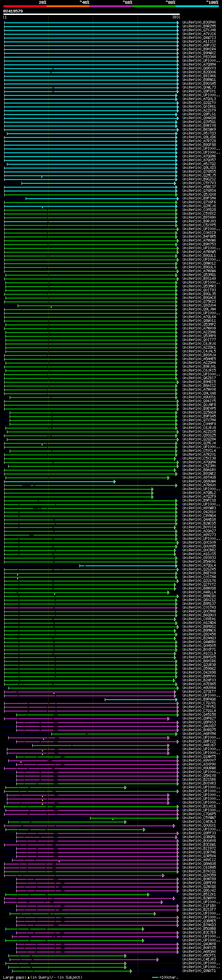The height and width of the screenshot is (980, 222).
Task: Open hit UniRef100_B3GPM0
Action: 199,23
